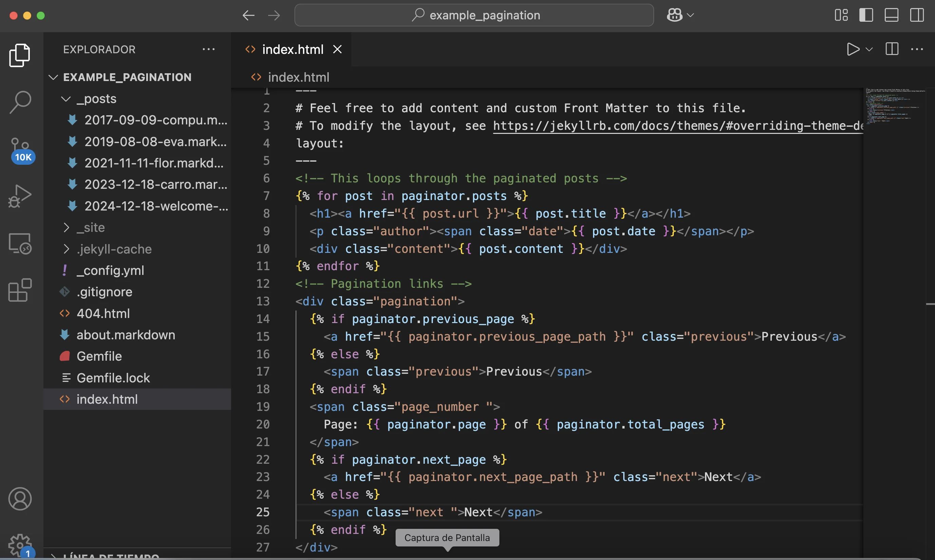Open the Extensions view icon

click(20, 290)
